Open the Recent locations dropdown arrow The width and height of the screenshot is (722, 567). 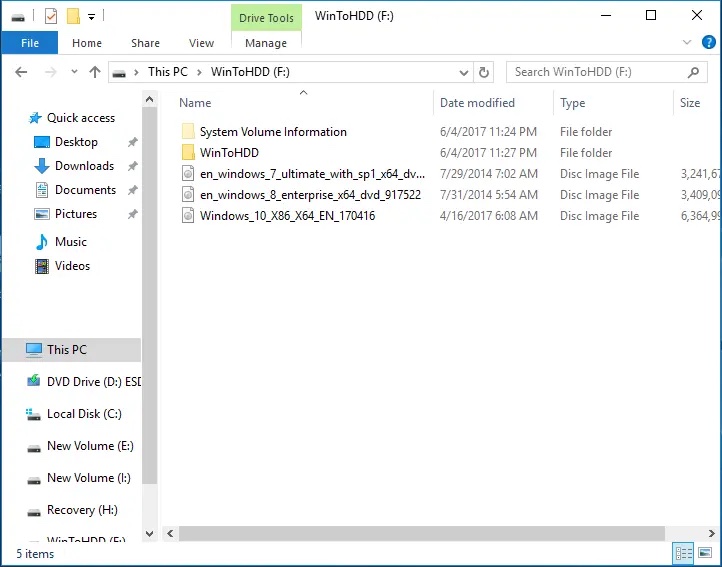[74, 72]
